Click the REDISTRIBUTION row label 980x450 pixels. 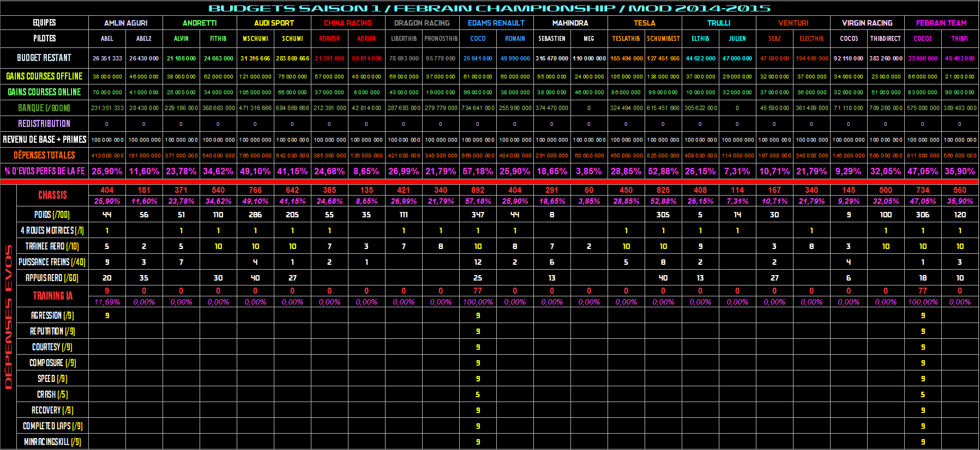pos(44,124)
